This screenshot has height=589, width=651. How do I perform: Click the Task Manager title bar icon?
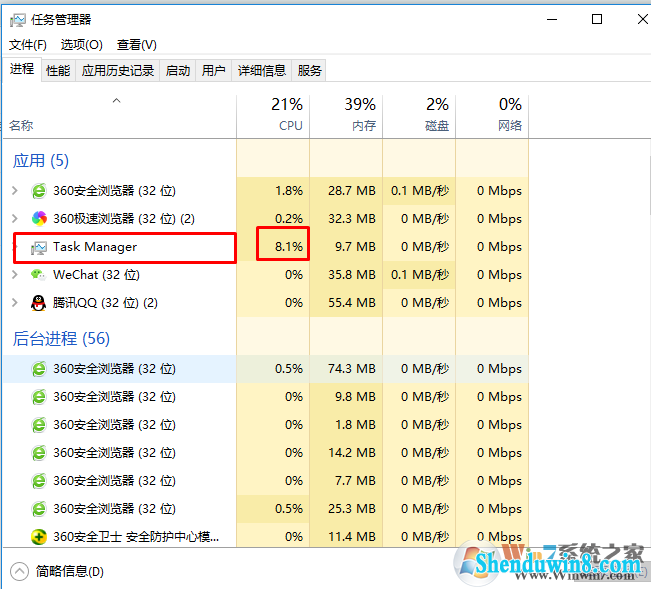click(x=18, y=20)
